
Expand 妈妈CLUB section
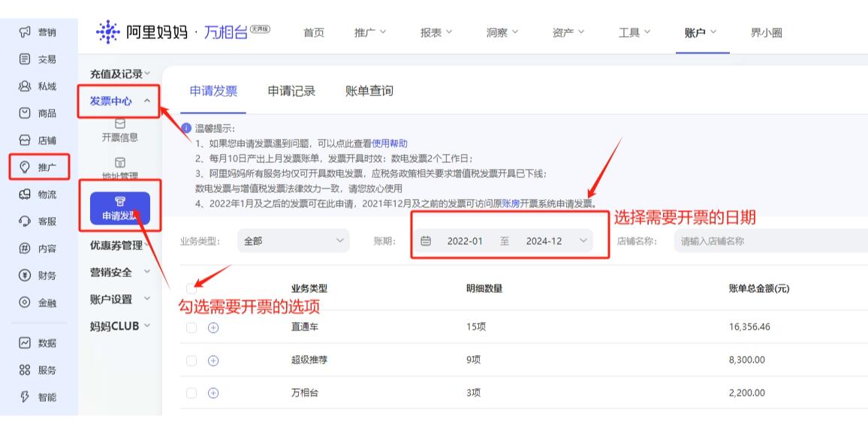click(119, 327)
